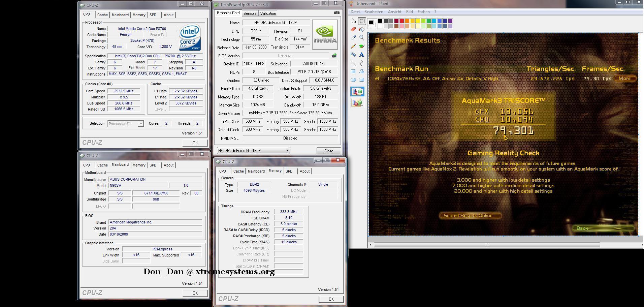Select the Rectangle shape tool

coord(353,71)
